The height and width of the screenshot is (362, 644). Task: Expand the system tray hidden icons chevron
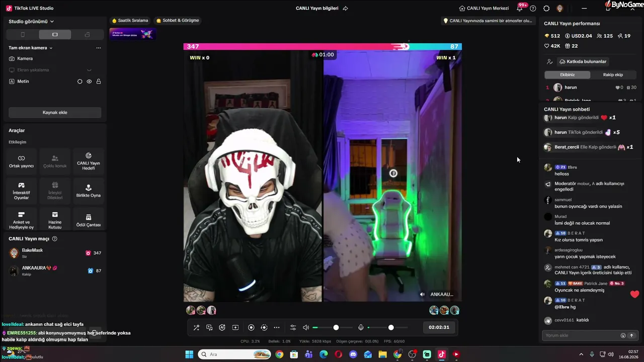point(582,354)
